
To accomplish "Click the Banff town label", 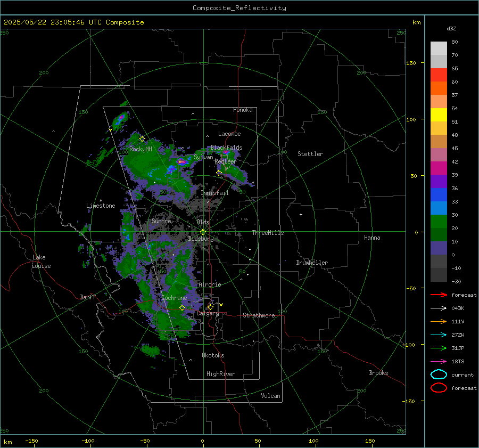I will [x=88, y=297].
